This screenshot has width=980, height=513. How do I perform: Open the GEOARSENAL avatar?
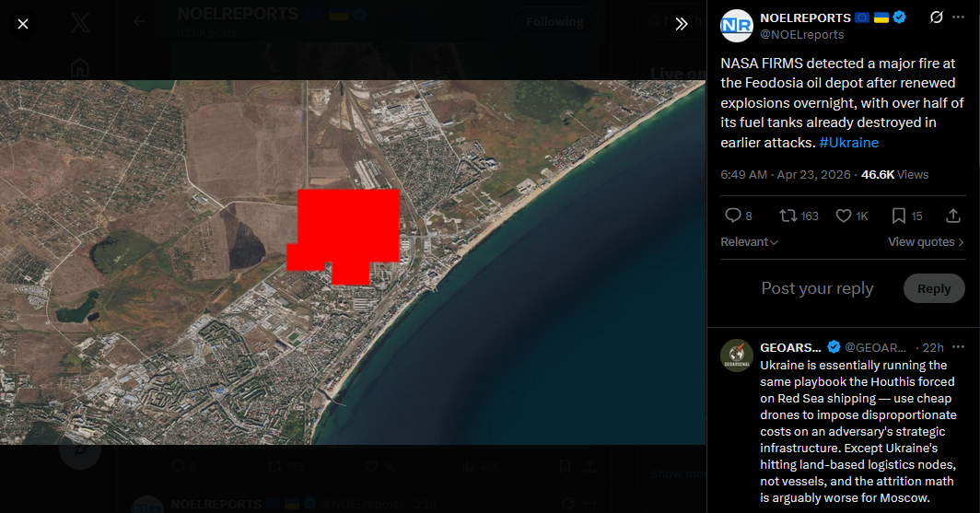point(737,356)
